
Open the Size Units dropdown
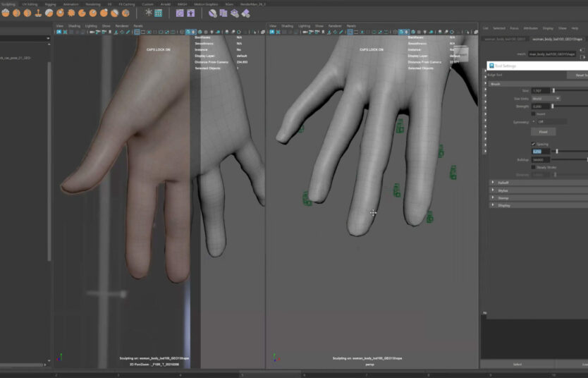coord(546,99)
